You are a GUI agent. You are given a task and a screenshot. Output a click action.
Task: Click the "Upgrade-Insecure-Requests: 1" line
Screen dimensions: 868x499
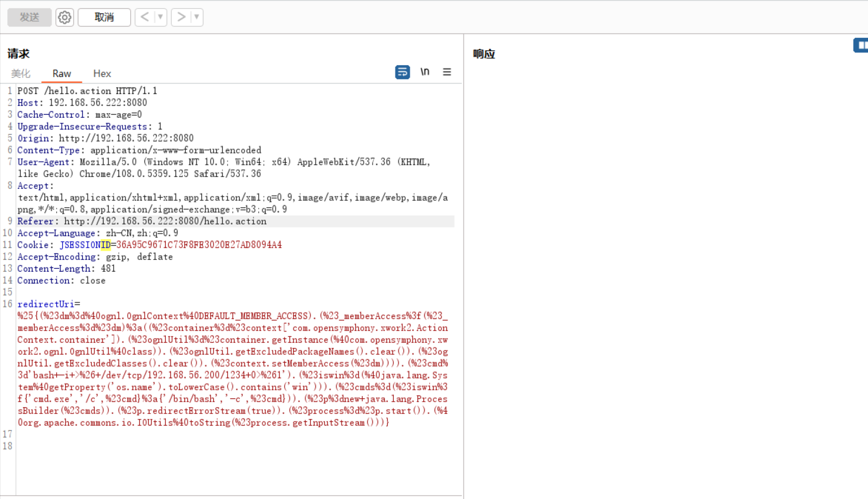pyautogui.click(x=89, y=126)
